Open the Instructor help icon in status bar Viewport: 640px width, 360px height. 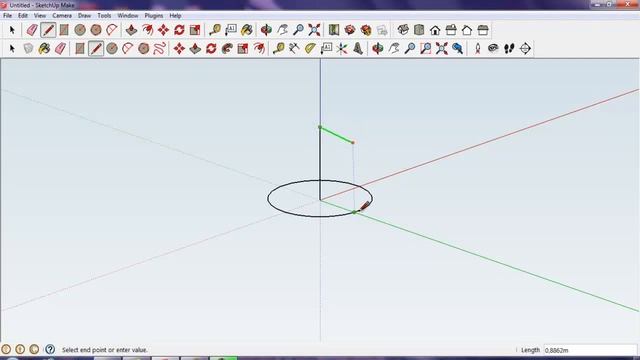(x=50, y=349)
